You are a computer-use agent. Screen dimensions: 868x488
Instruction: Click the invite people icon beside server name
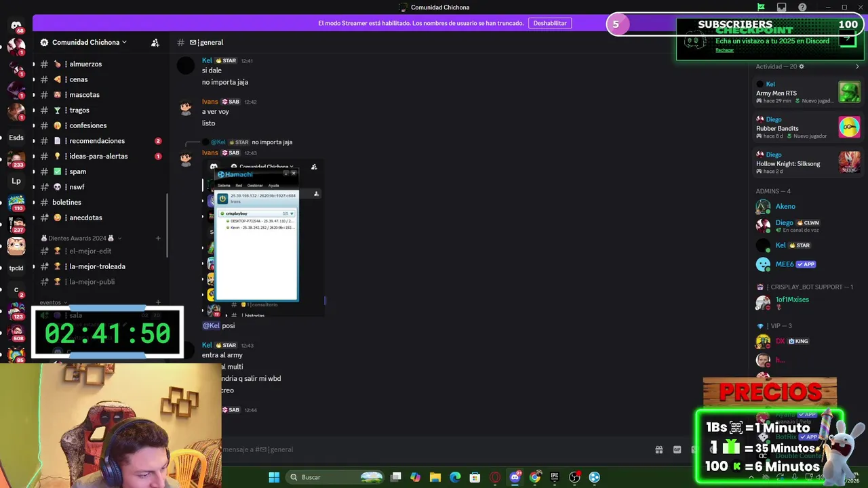pos(155,42)
